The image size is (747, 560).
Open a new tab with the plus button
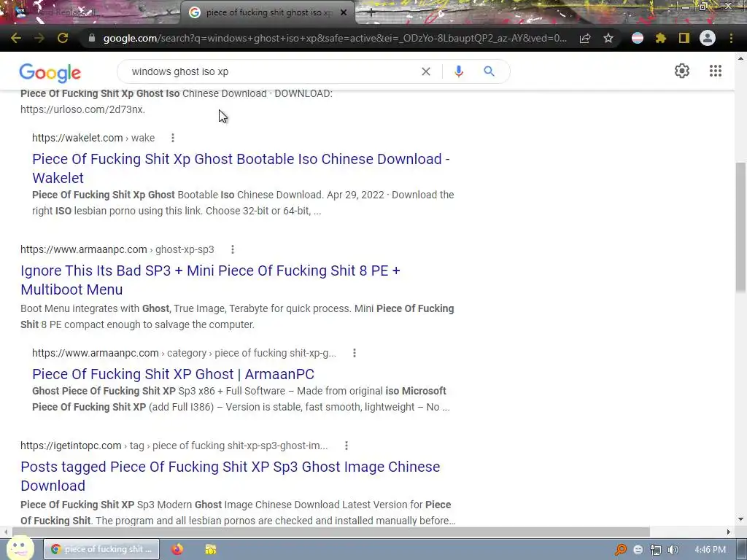coord(371,13)
